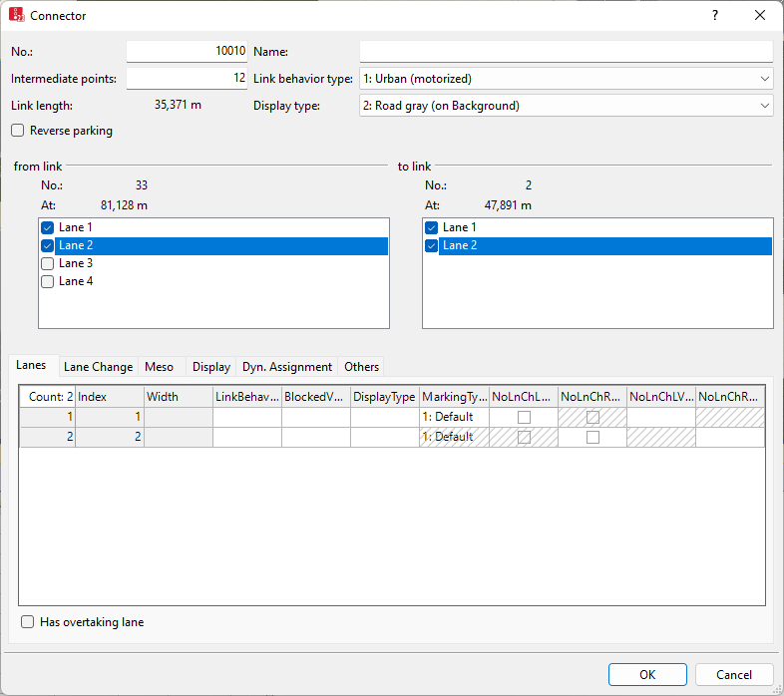The image size is (784, 696).
Task: Check Lane 3 in from link list
Action: pyautogui.click(x=48, y=263)
